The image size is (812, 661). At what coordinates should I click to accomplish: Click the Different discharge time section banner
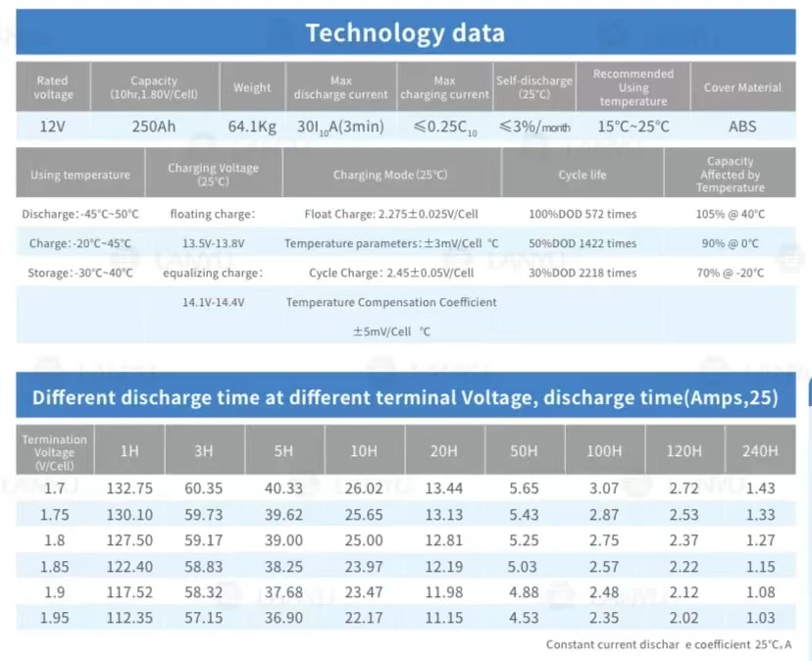pyautogui.click(x=405, y=396)
